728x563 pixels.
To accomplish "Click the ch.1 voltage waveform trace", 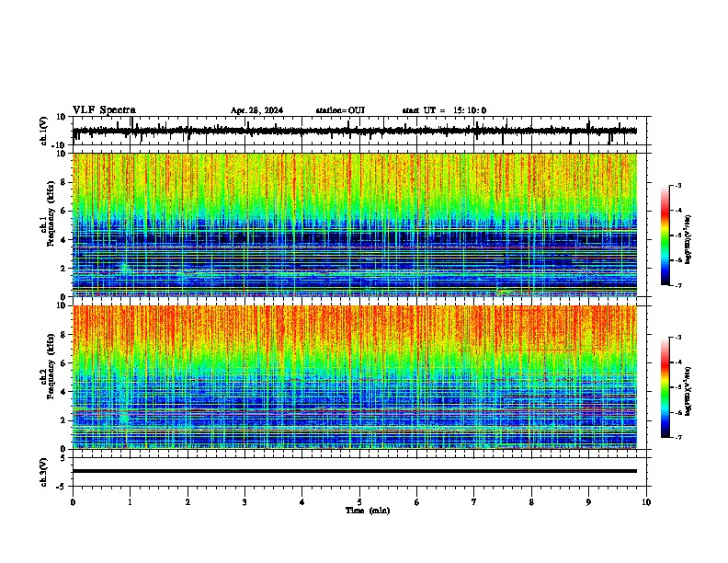I will (x=354, y=131).
